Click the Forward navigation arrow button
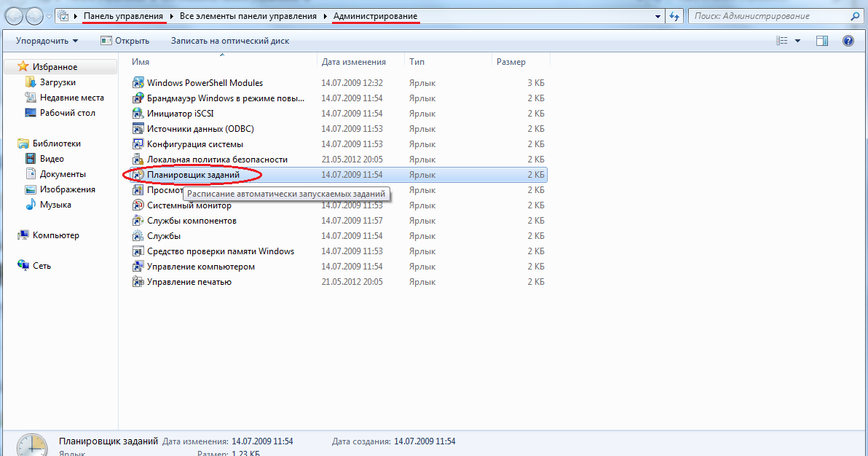 point(34,16)
